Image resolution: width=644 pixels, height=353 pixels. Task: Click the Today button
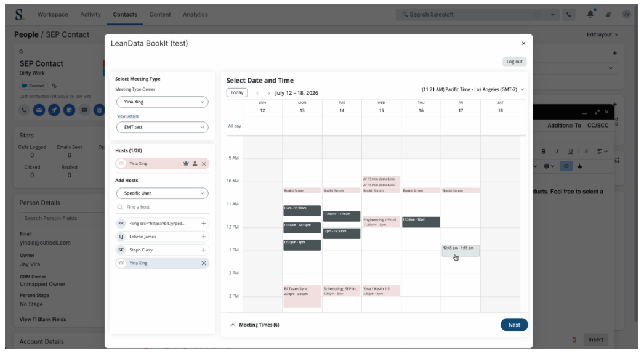pyautogui.click(x=236, y=92)
